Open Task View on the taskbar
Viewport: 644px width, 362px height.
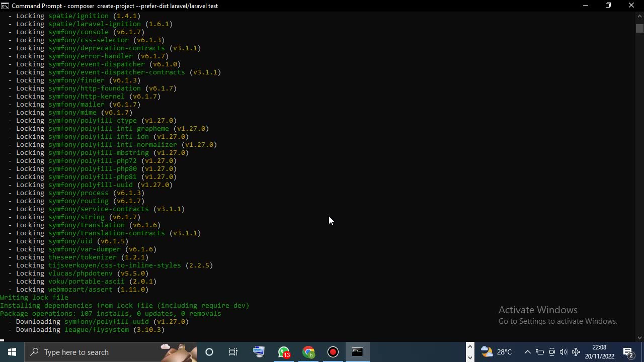coord(233,352)
